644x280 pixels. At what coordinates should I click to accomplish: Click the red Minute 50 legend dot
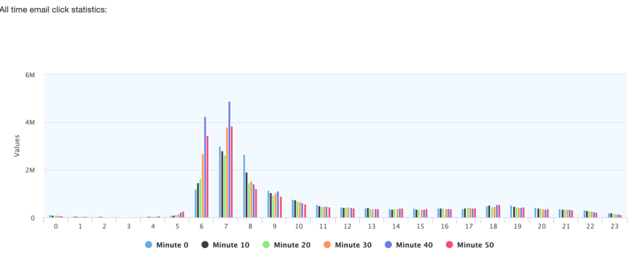(449, 245)
